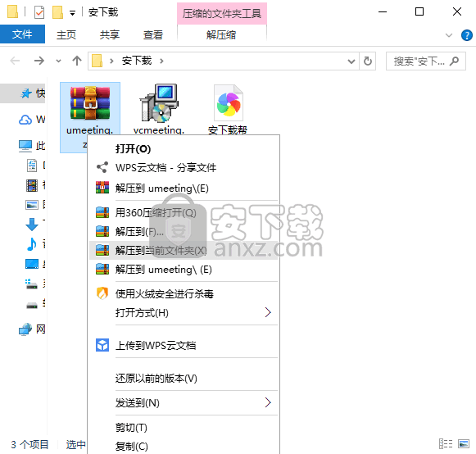Open the 文件 menu button
The image size is (476, 454).
point(22,34)
